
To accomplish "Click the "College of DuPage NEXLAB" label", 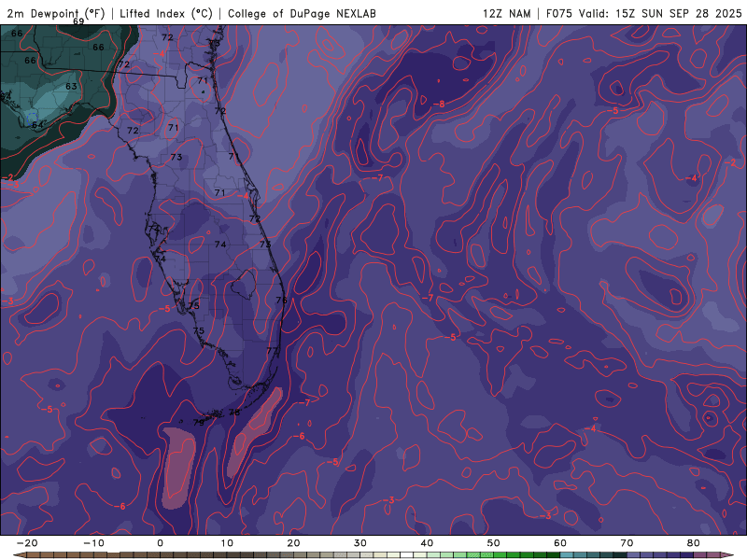I will coord(302,13).
